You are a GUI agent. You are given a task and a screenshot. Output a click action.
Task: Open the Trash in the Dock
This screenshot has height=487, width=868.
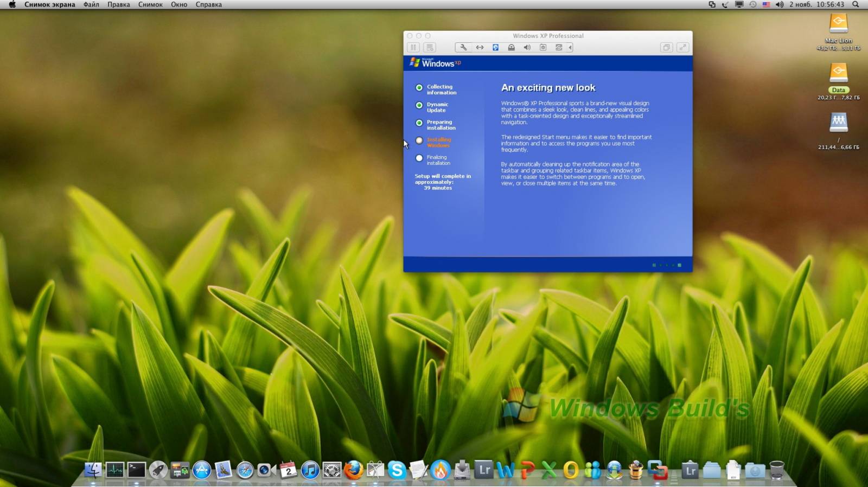pos(777,470)
